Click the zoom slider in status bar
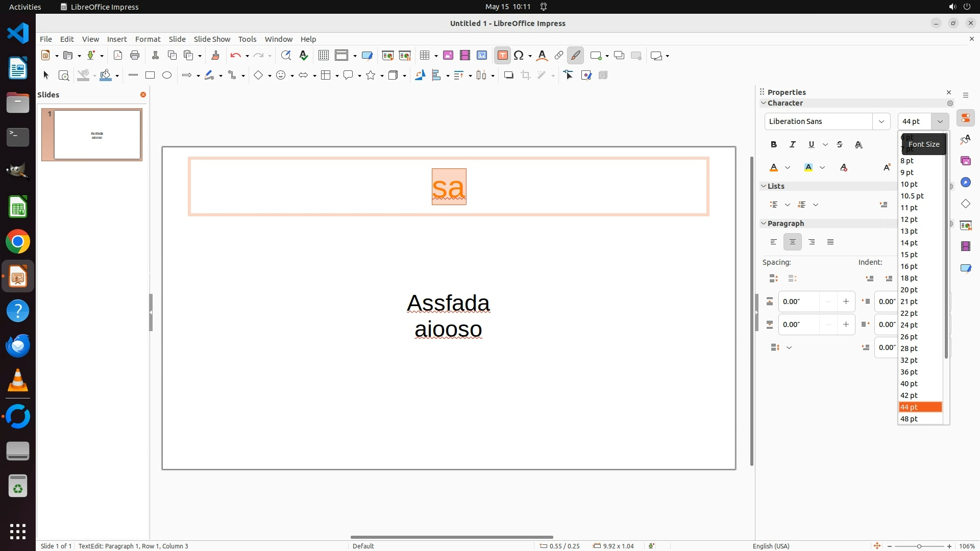 tap(919, 546)
